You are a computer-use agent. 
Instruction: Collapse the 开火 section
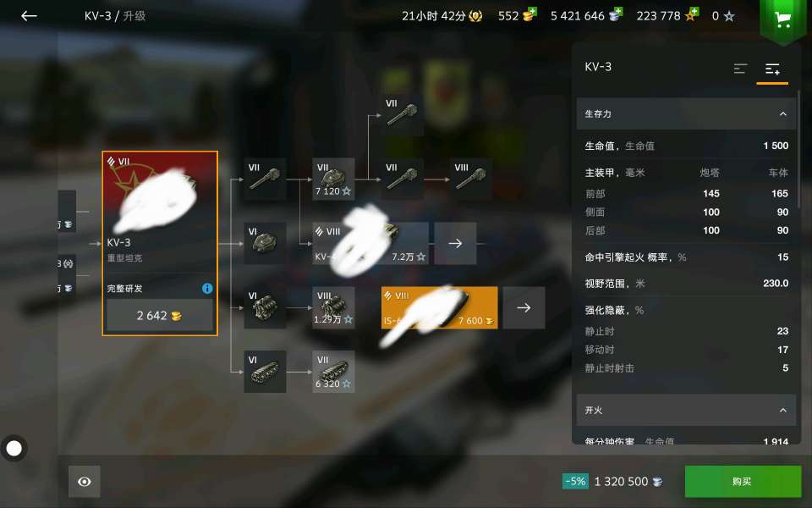783,410
